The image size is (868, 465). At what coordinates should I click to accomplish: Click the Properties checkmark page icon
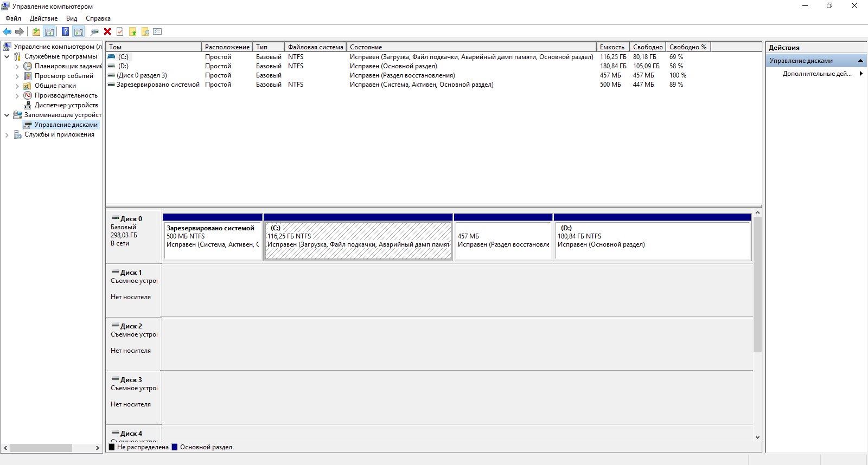(x=120, y=32)
